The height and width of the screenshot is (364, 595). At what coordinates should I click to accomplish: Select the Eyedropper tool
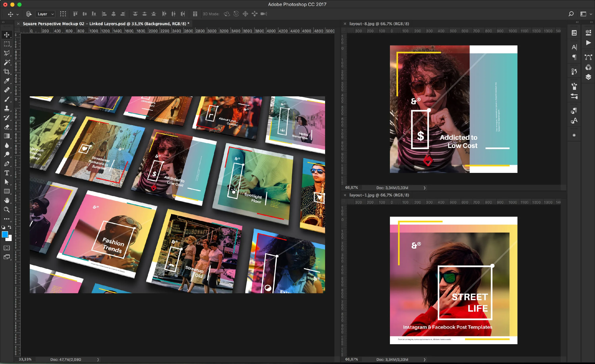coord(7,81)
